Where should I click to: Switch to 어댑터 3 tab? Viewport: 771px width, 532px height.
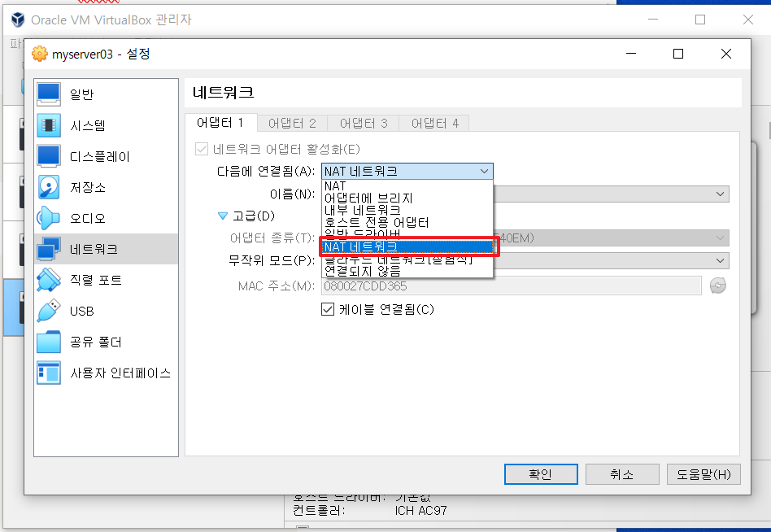pos(364,123)
